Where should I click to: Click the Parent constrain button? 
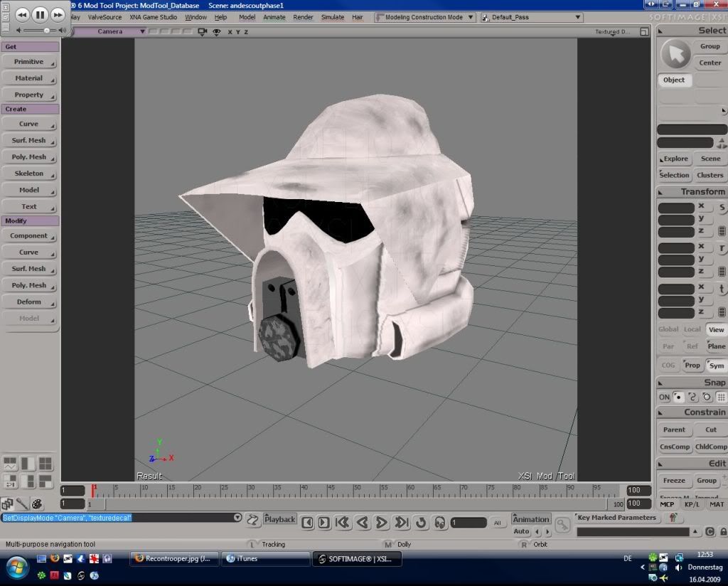674,430
